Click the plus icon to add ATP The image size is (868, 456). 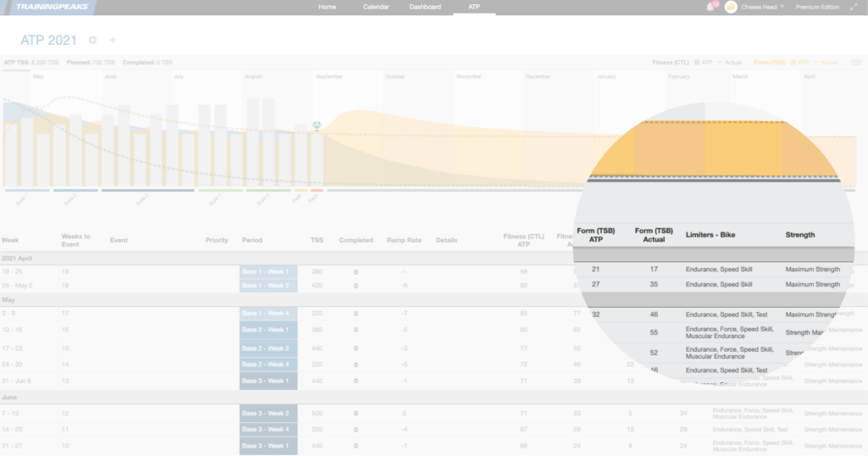114,40
